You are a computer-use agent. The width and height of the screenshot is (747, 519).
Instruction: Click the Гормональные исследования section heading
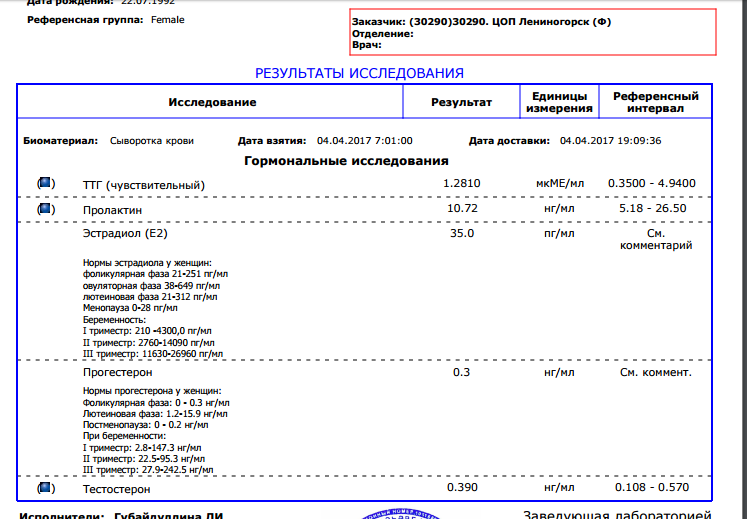click(346, 161)
